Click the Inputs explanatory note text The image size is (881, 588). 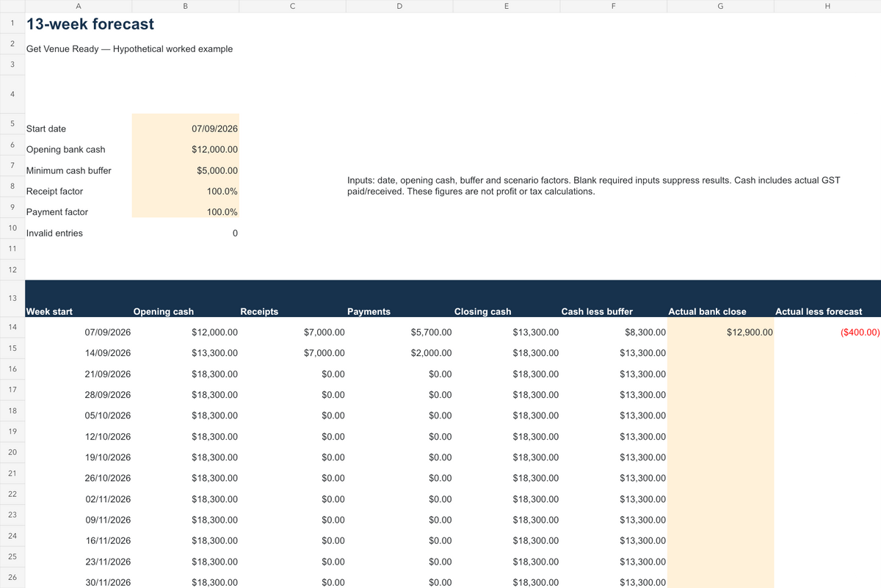coord(593,186)
